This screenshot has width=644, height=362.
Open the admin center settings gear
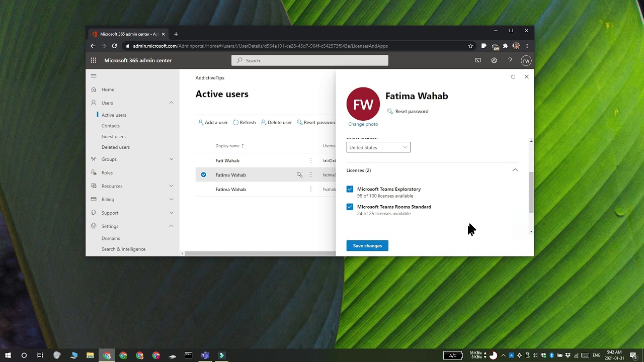[494, 60]
